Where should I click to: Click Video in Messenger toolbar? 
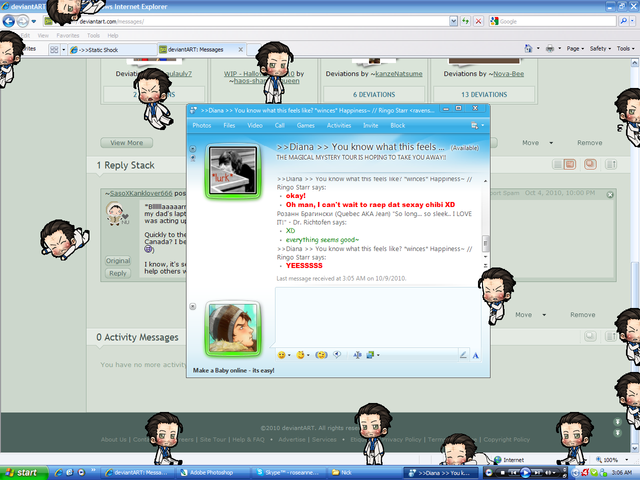tap(255, 125)
